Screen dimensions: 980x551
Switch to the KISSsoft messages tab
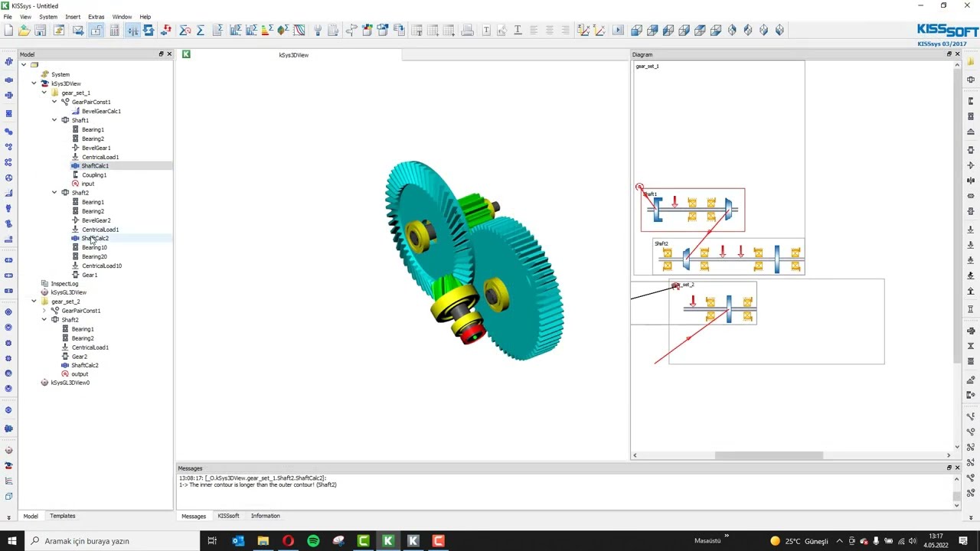point(228,516)
